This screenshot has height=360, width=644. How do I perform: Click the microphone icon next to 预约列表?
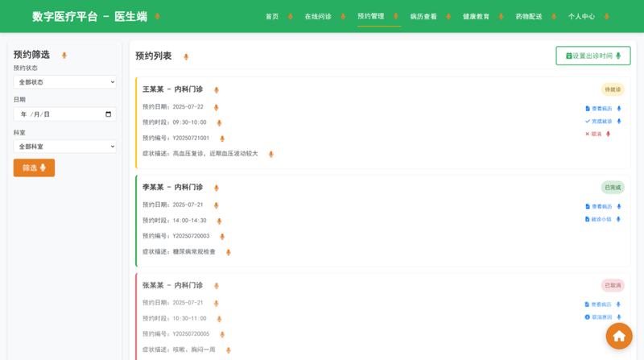[186, 57]
